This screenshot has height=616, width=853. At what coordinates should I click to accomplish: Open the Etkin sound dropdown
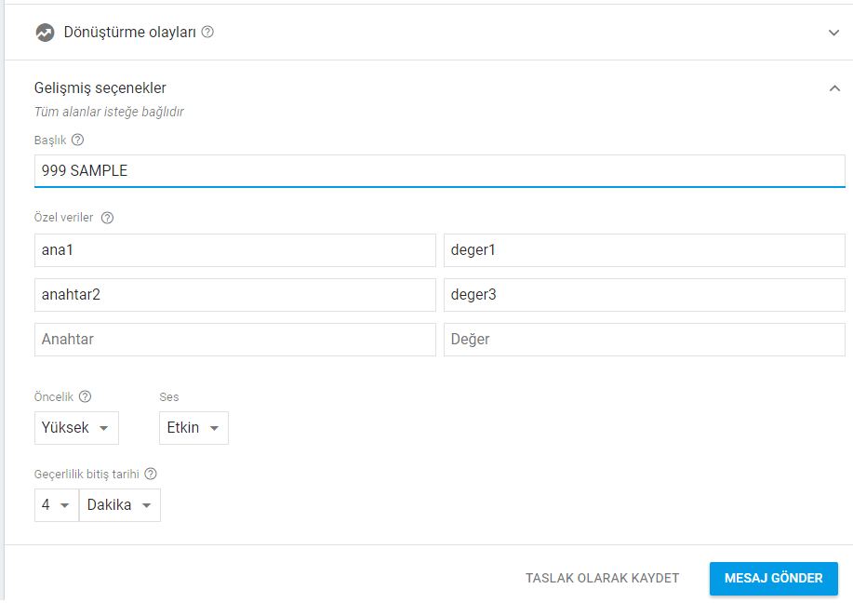193,428
